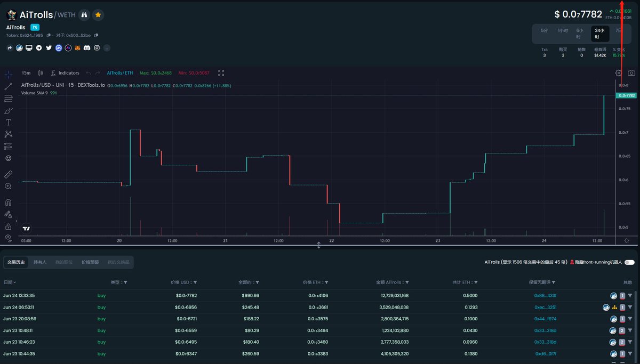
Task: Click the 1% fee badge next to AiTrolls
Action: coord(35,27)
